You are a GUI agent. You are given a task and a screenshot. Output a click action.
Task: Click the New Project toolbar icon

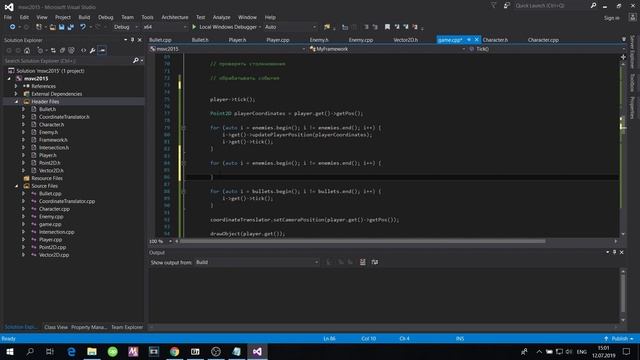coord(39,27)
